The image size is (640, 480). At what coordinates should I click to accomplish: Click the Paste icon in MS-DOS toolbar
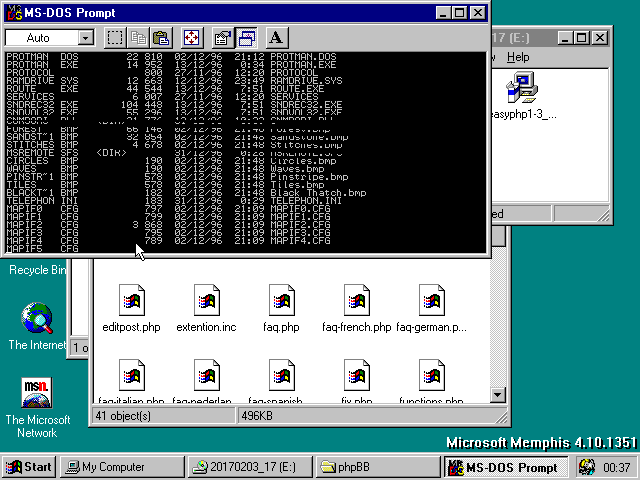[x=161, y=38]
